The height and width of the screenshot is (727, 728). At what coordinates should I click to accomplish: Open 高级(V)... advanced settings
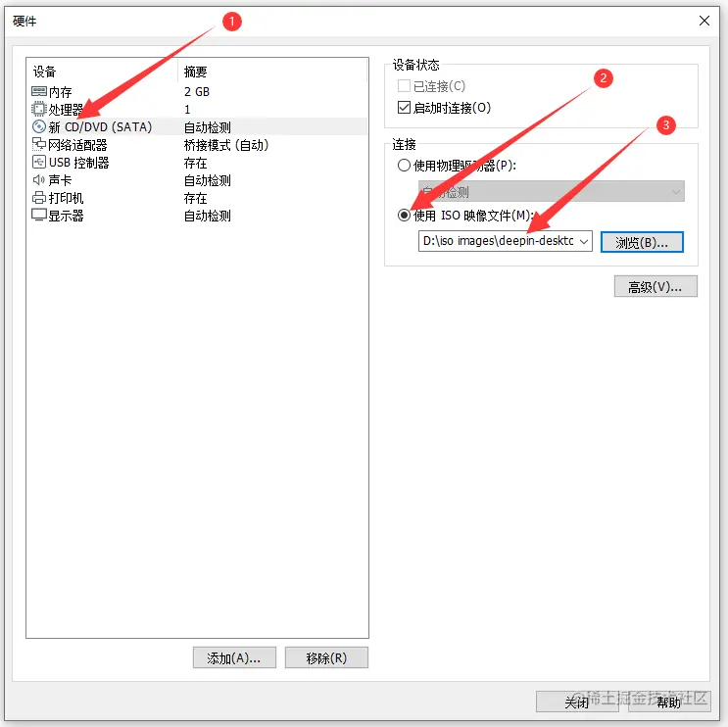(x=655, y=286)
